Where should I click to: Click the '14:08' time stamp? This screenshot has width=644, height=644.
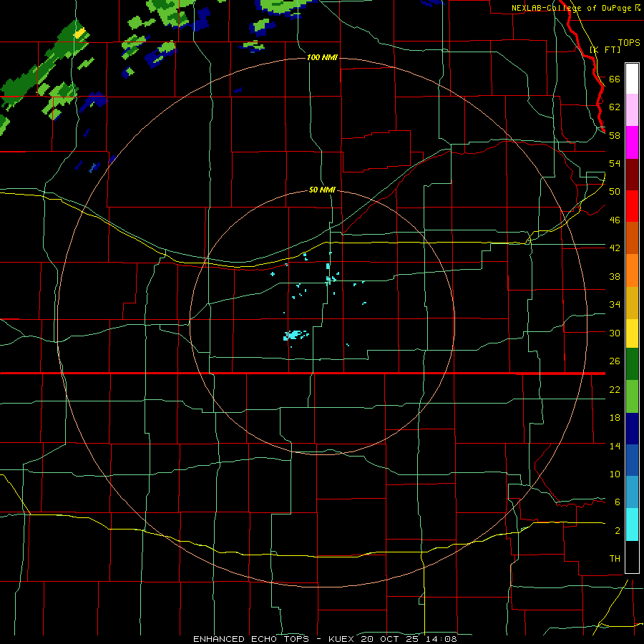click(441, 639)
